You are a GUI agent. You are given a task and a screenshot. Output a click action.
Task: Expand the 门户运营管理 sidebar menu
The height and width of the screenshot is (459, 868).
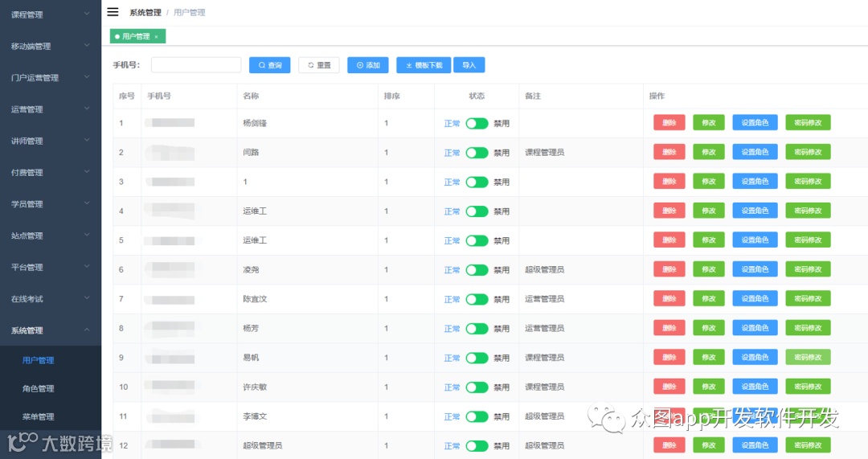click(x=51, y=77)
